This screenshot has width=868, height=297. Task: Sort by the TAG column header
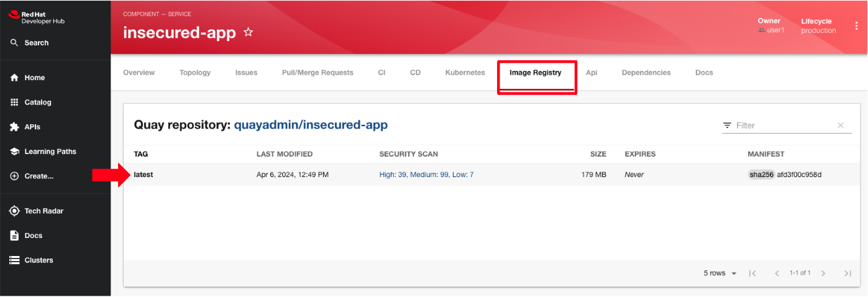coord(141,154)
